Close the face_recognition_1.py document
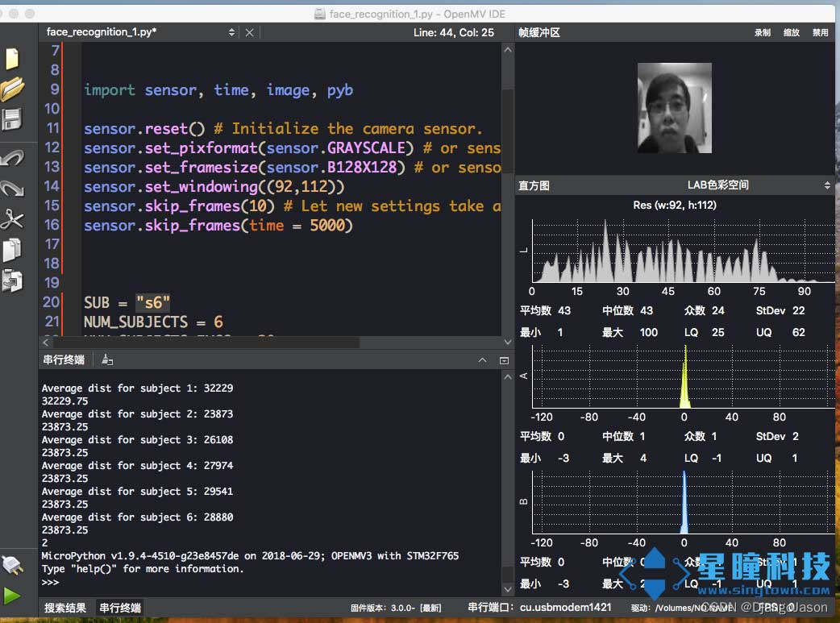This screenshot has width=840, height=623. click(249, 32)
